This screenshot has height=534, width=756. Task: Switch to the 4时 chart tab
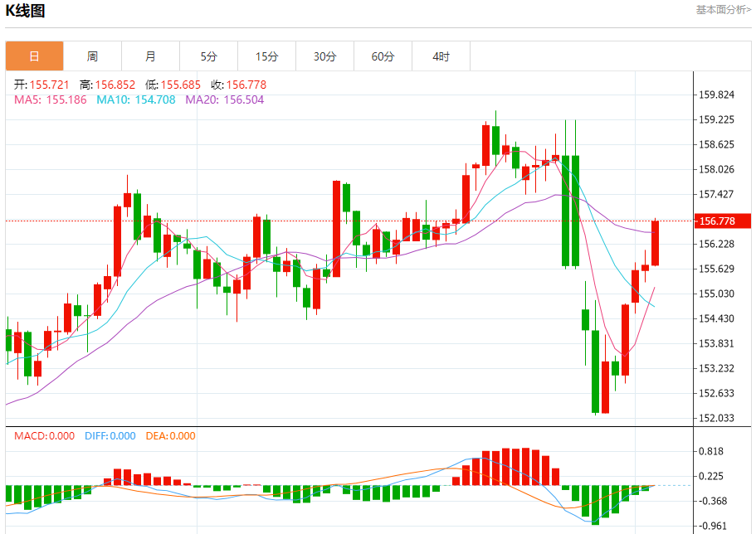point(441,56)
